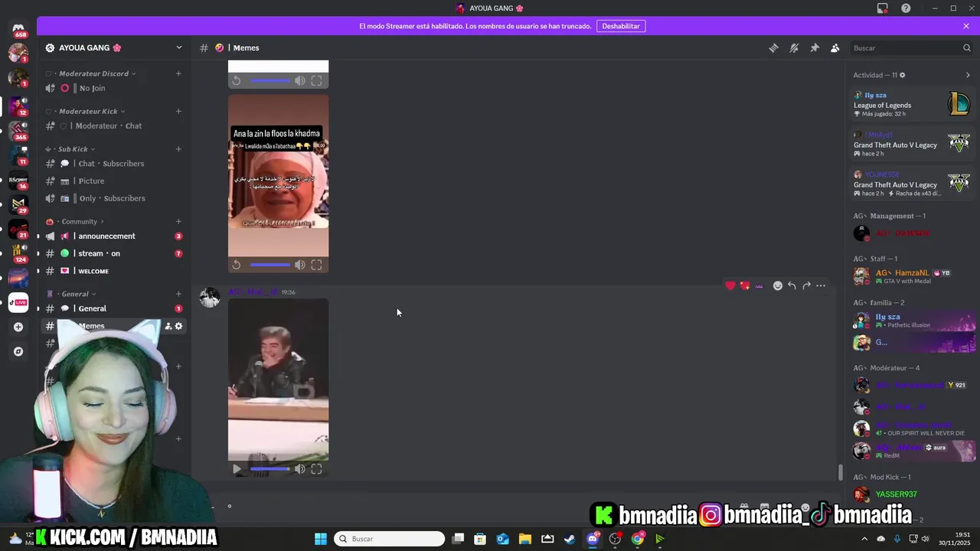Open YASSER937 member profile
980x551 pixels.
click(913, 494)
